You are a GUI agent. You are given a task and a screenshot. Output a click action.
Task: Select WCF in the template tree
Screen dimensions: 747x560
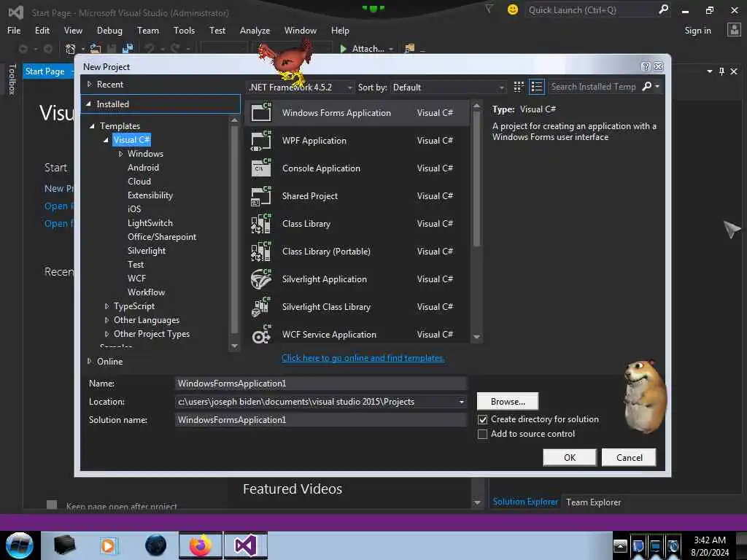136,278
